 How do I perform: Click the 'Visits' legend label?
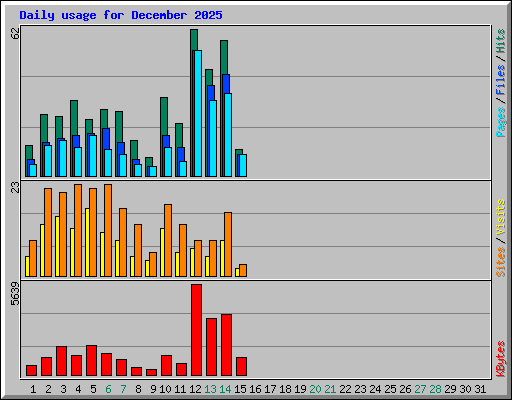501,217
